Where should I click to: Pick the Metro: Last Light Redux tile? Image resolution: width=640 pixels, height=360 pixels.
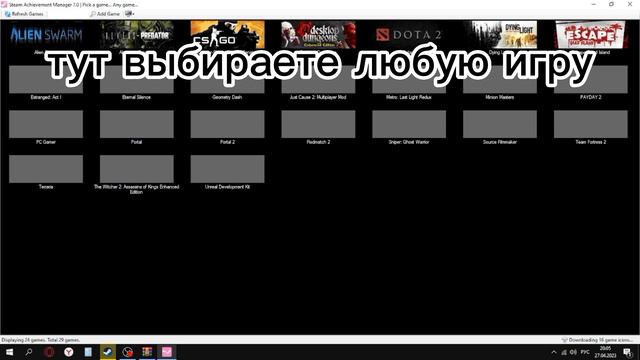pos(409,82)
